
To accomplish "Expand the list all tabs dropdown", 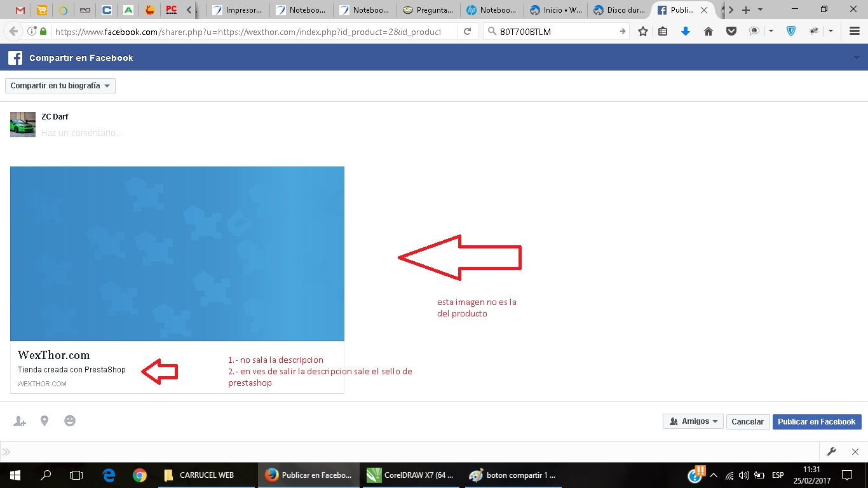I will [760, 10].
